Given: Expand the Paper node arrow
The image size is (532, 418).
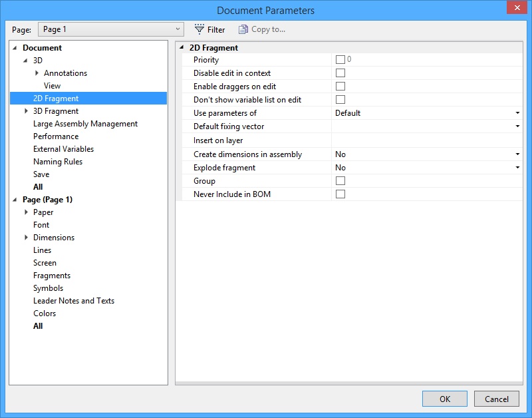Looking at the screenshot, I should click(x=27, y=212).
